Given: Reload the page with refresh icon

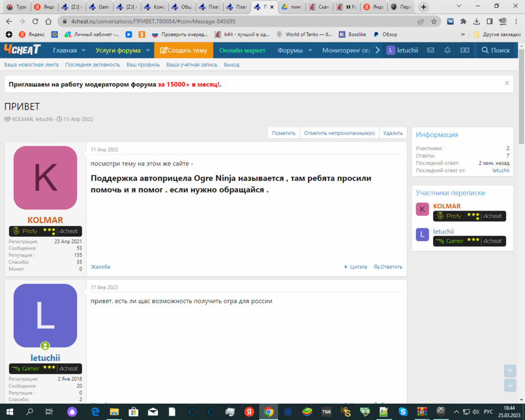Looking at the screenshot, I should coord(35,22).
